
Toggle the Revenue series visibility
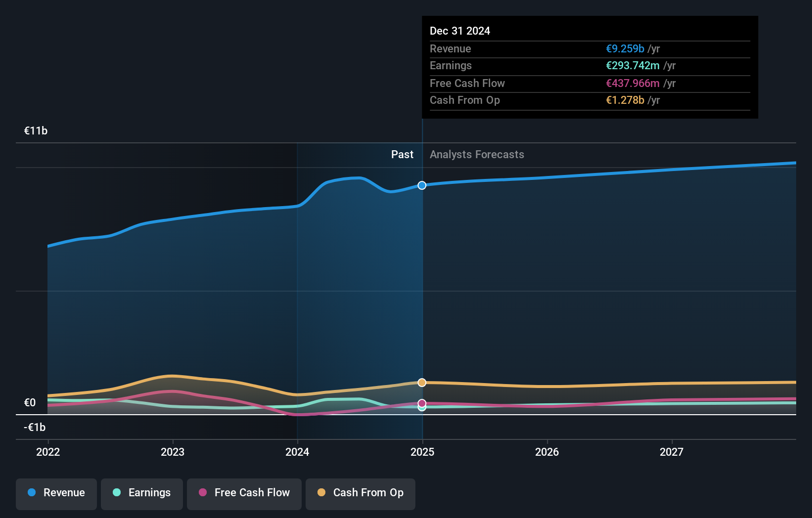[x=56, y=493]
